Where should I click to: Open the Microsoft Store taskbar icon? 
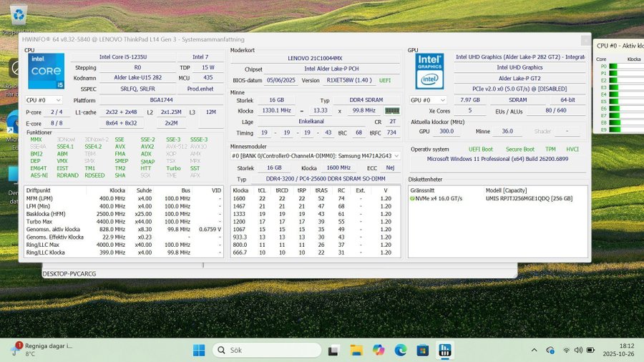422,350
